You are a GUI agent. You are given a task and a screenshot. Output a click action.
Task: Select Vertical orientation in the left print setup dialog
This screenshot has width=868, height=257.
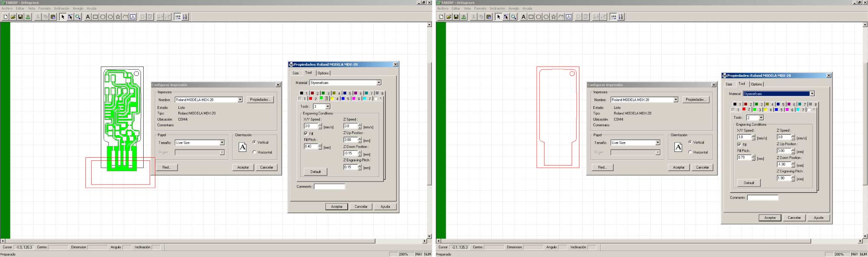pos(254,142)
